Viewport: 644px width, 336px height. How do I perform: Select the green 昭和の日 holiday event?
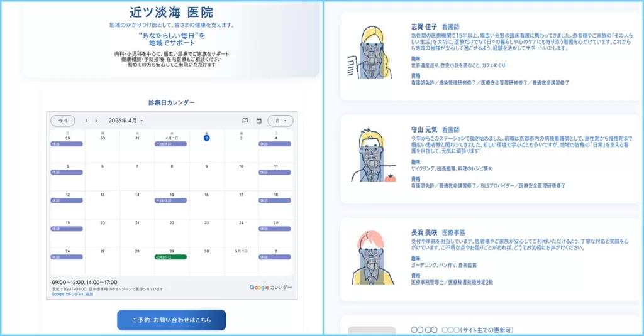[171, 257]
